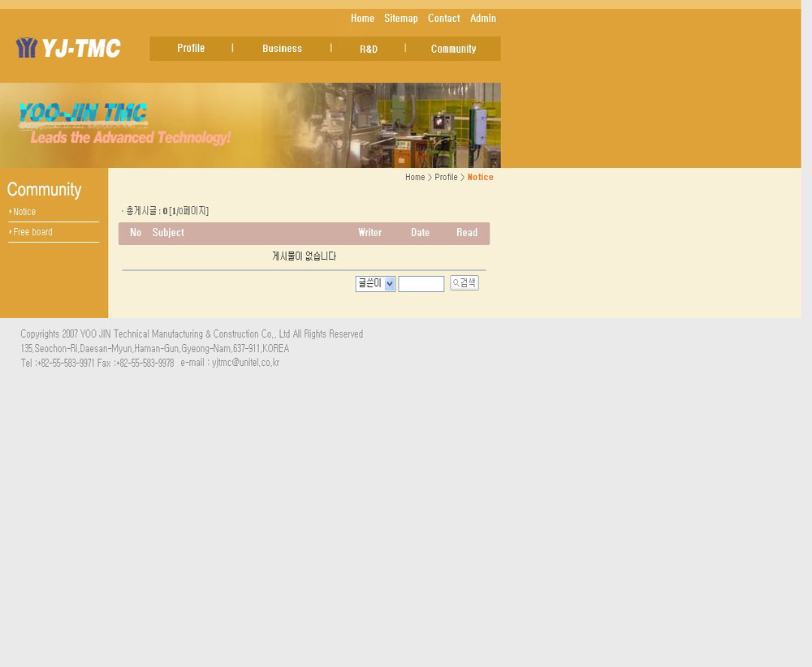The width and height of the screenshot is (812, 667).
Task: Click the YOO-JIN TMC banner image
Action: pos(250,125)
